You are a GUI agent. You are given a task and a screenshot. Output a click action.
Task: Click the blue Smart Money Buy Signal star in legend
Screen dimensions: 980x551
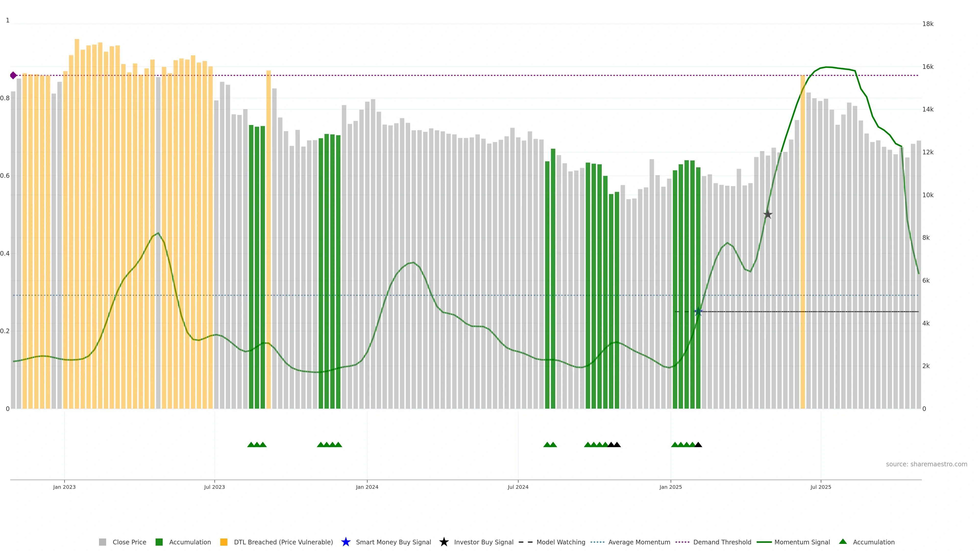tap(346, 542)
